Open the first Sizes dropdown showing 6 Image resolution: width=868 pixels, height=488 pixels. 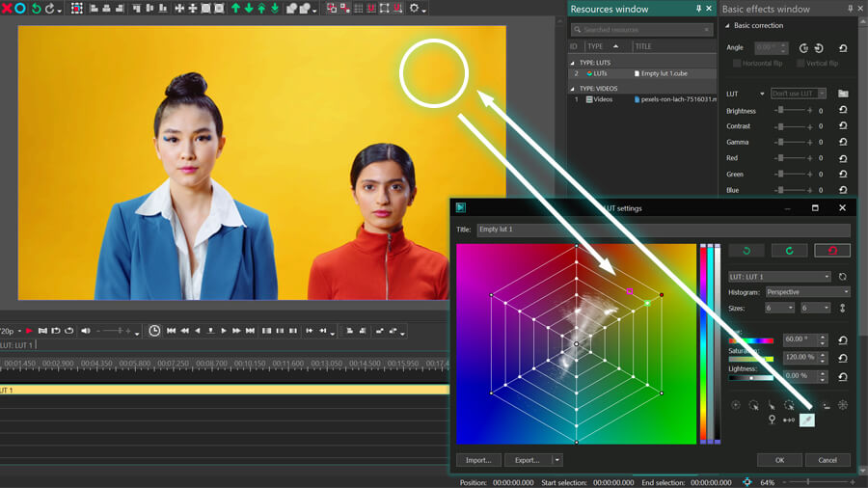[779, 308]
